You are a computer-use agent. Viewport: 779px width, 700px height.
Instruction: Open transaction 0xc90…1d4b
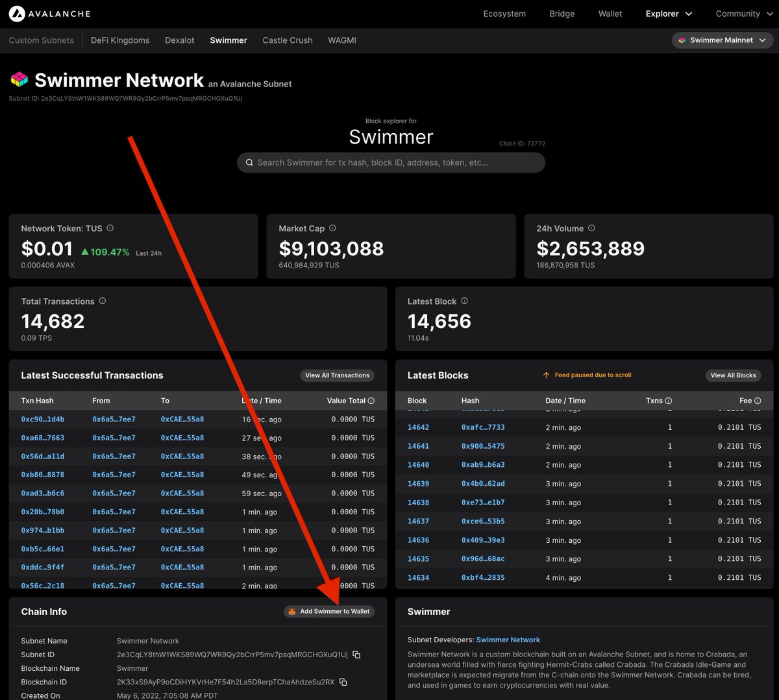[43, 419]
